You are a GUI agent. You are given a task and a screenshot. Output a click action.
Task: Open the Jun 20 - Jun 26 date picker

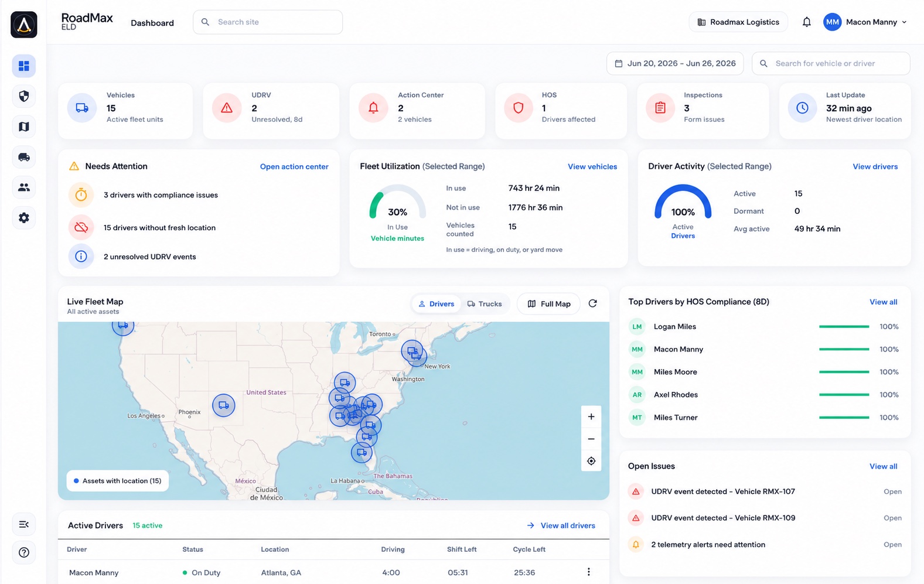[675, 63]
